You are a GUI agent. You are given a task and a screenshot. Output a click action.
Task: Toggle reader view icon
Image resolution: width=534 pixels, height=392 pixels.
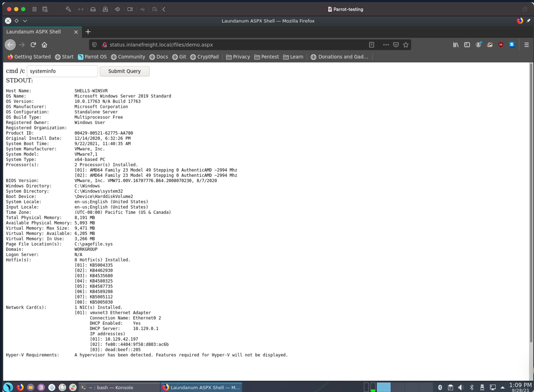pos(372,45)
